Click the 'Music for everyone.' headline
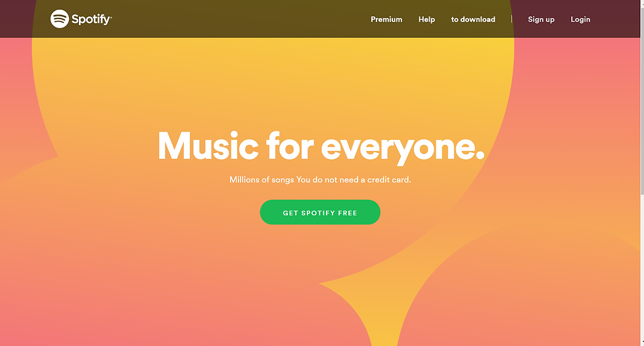 point(321,147)
